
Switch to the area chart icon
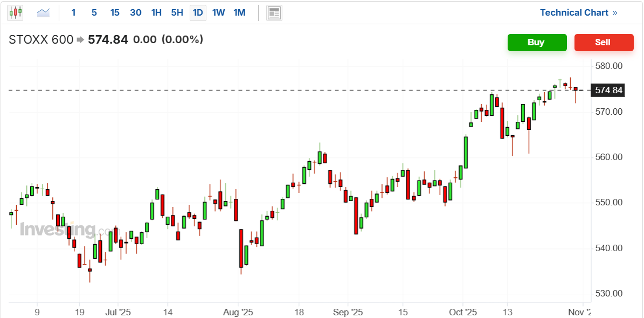click(x=43, y=12)
